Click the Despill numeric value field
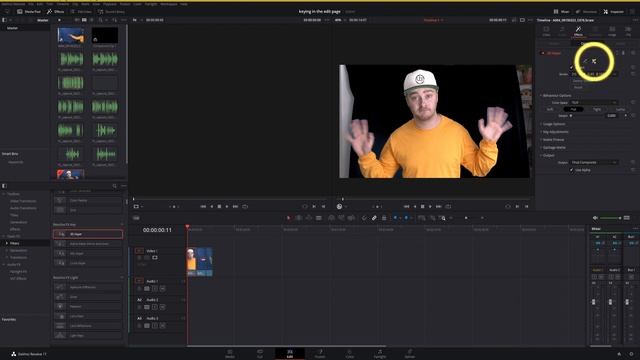 (x=612, y=116)
